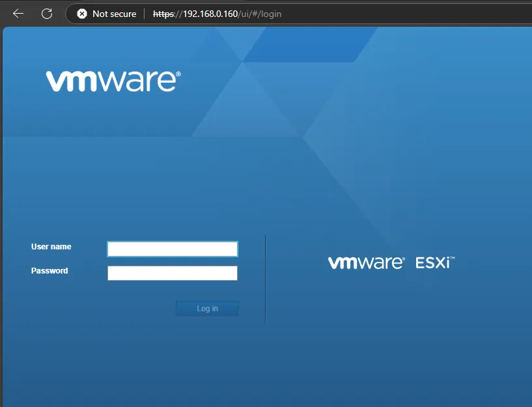Click the vmware wordmark beside ESXi
The height and width of the screenshot is (407, 532).
pyautogui.click(x=365, y=263)
